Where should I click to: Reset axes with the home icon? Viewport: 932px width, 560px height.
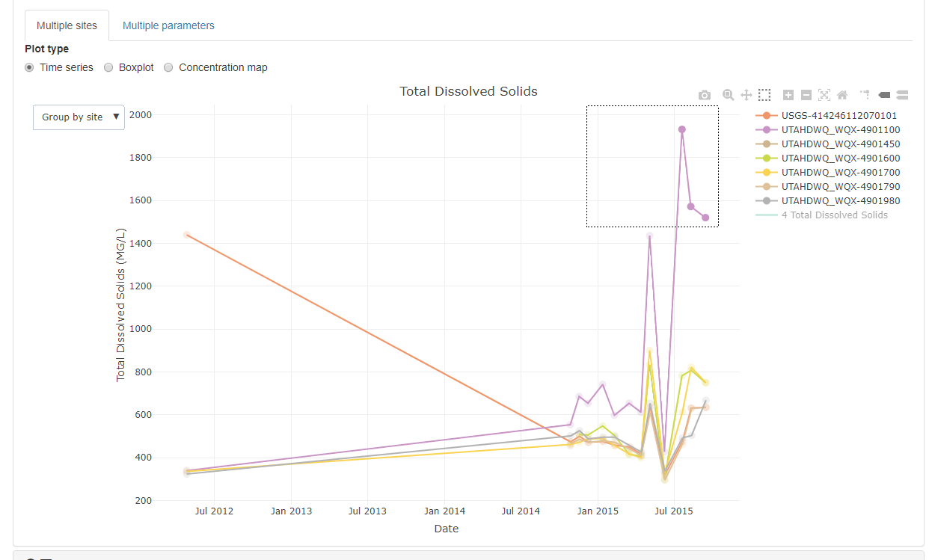(842, 95)
